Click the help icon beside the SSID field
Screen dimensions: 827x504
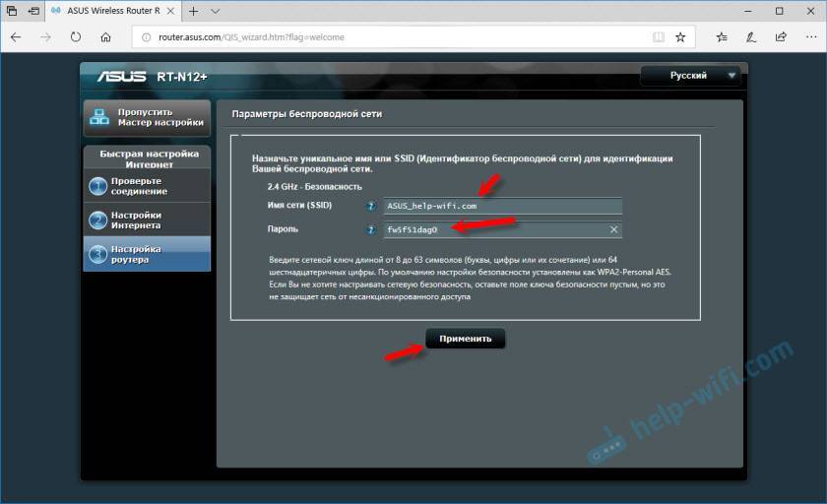click(x=371, y=207)
